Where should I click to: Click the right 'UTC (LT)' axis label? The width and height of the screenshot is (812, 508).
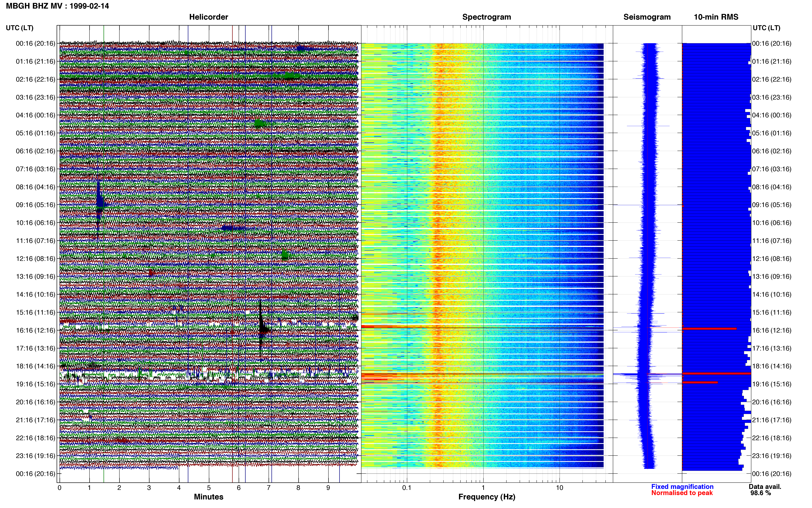pos(766,28)
